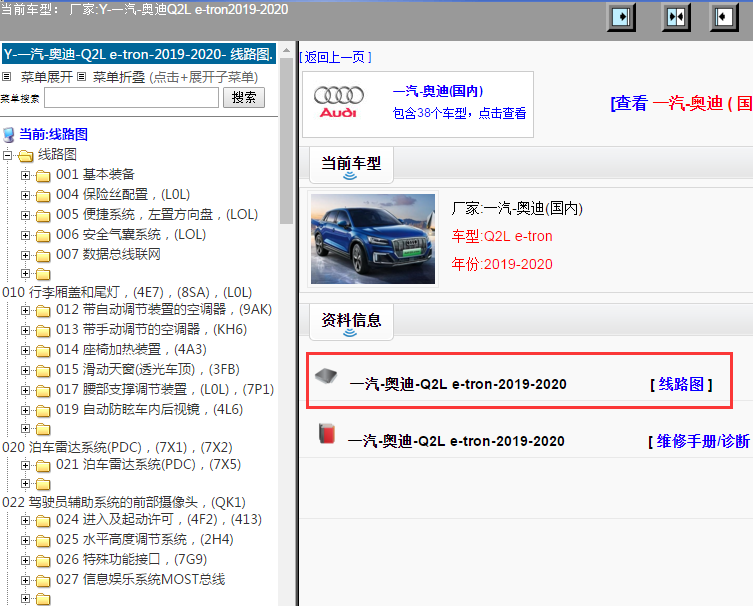Image resolution: width=753 pixels, height=606 pixels.
Task: Expand the 004 保险丝配置 node
Action: [25, 195]
